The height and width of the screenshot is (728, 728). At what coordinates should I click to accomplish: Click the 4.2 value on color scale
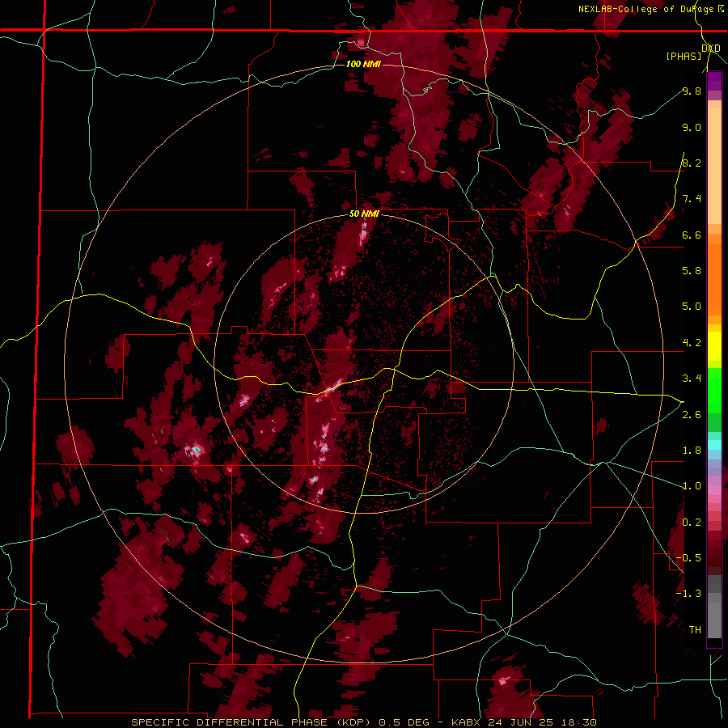point(692,343)
